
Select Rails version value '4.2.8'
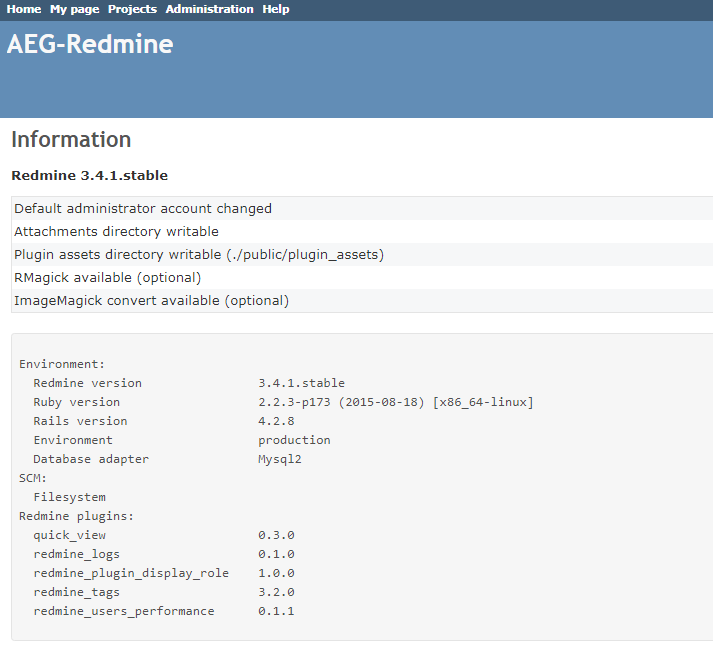(276, 421)
